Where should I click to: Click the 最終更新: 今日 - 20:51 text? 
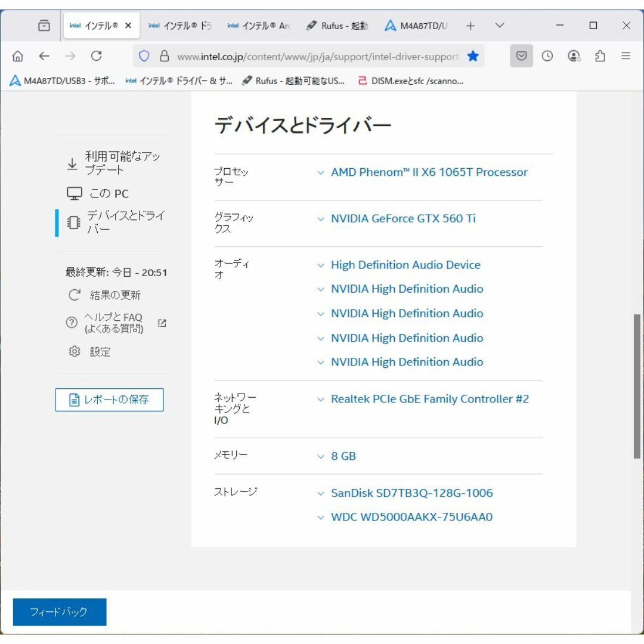pos(116,273)
